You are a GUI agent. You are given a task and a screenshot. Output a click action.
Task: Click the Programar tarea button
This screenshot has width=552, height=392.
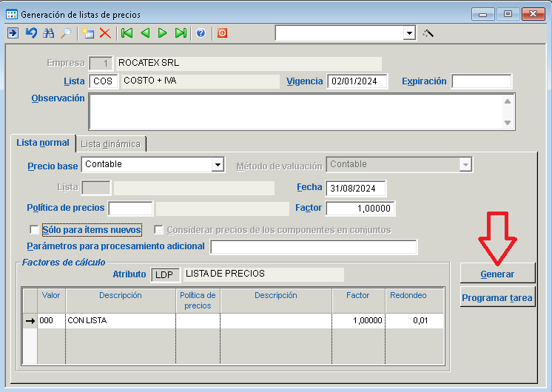pyautogui.click(x=497, y=299)
